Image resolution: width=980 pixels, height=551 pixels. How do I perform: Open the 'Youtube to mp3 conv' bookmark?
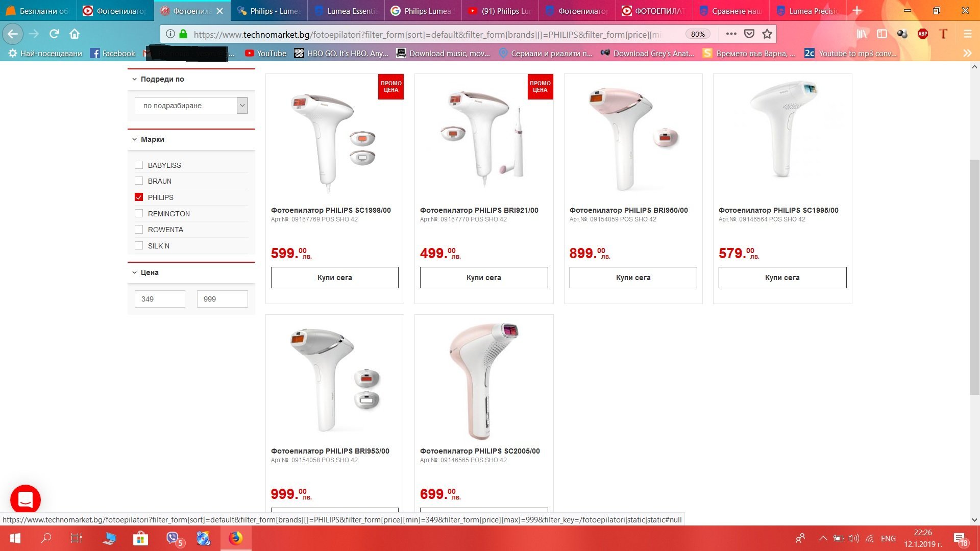tap(851, 53)
